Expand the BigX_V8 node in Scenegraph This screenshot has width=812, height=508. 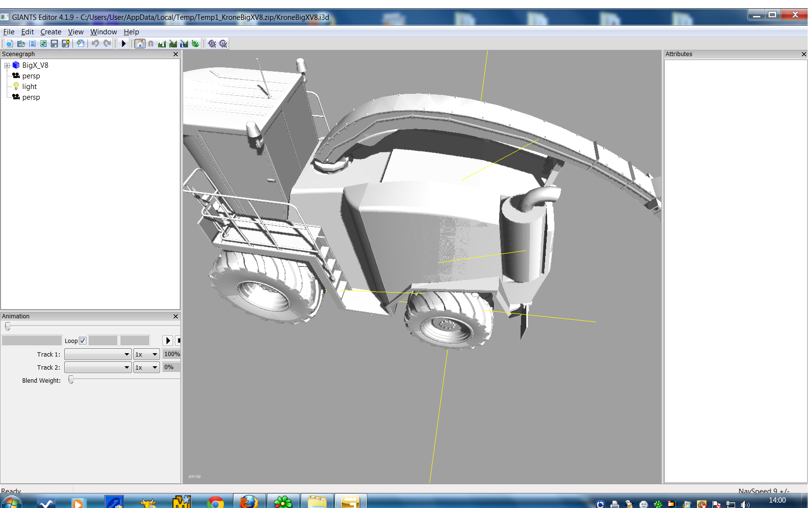(x=7, y=65)
